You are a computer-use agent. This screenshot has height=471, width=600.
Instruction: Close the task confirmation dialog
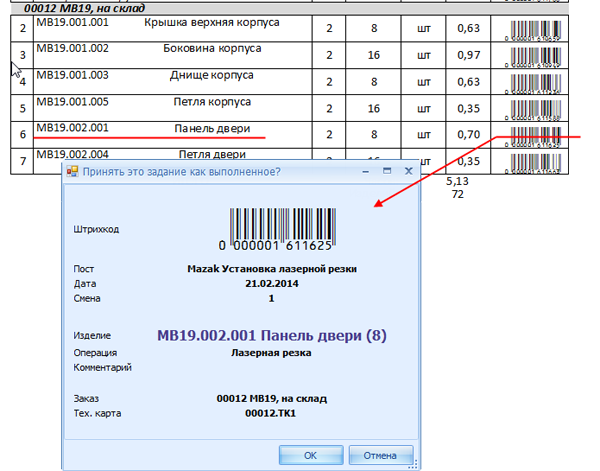pyautogui.click(x=409, y=171)
